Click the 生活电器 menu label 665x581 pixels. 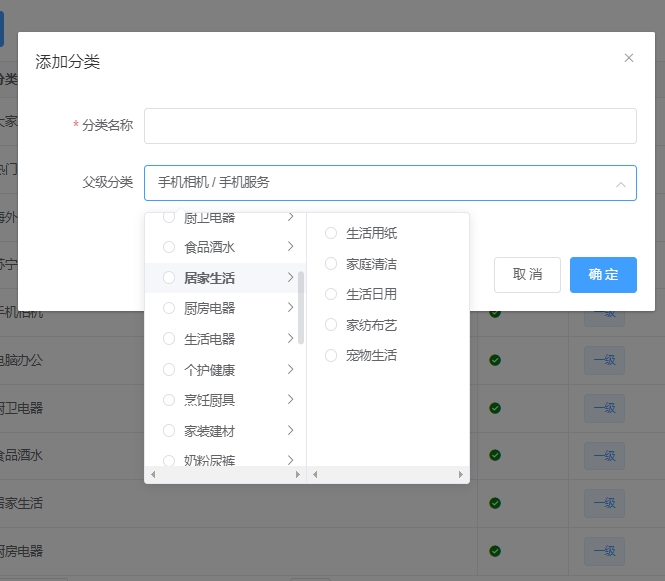[x=210, y=339]
